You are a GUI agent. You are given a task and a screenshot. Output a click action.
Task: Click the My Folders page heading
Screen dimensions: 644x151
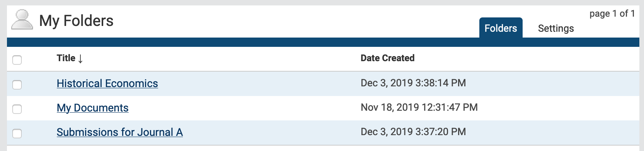(x=76, y=21)
